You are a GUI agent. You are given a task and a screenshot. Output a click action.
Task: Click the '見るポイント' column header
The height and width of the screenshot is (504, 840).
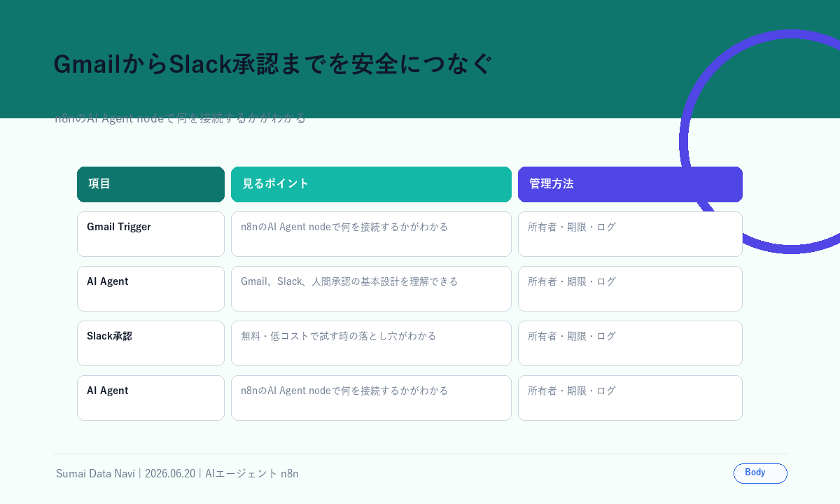371,184
